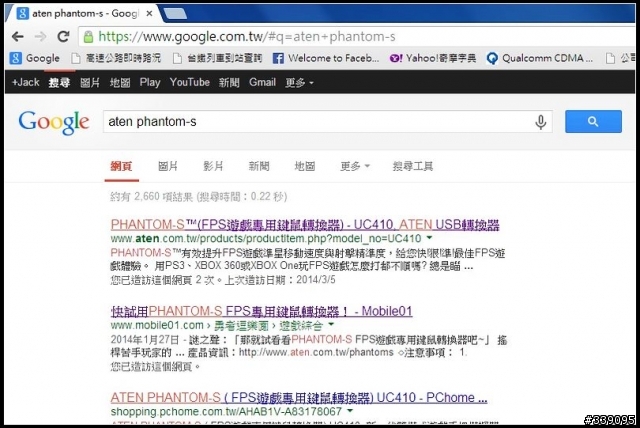Reload the page with refresh icon
This screenshot has height=428, width=640.
(63, 37)
